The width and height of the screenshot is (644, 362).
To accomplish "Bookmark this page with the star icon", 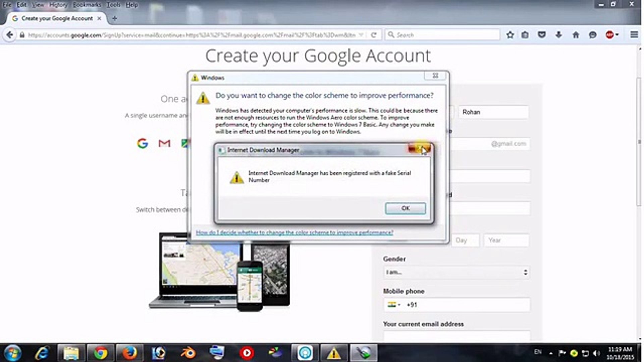I will click(511, 35).
